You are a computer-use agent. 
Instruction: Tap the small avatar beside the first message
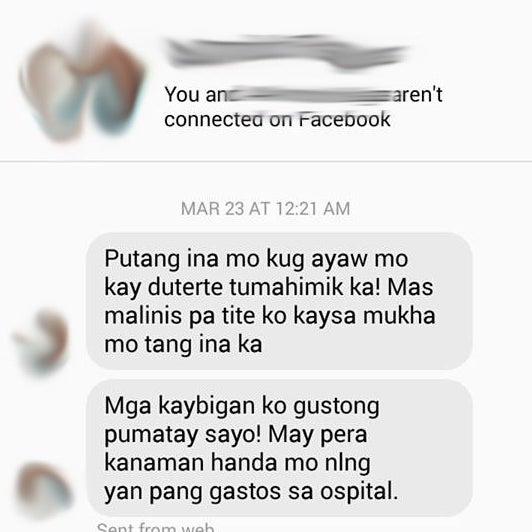[x=41, y=343]
